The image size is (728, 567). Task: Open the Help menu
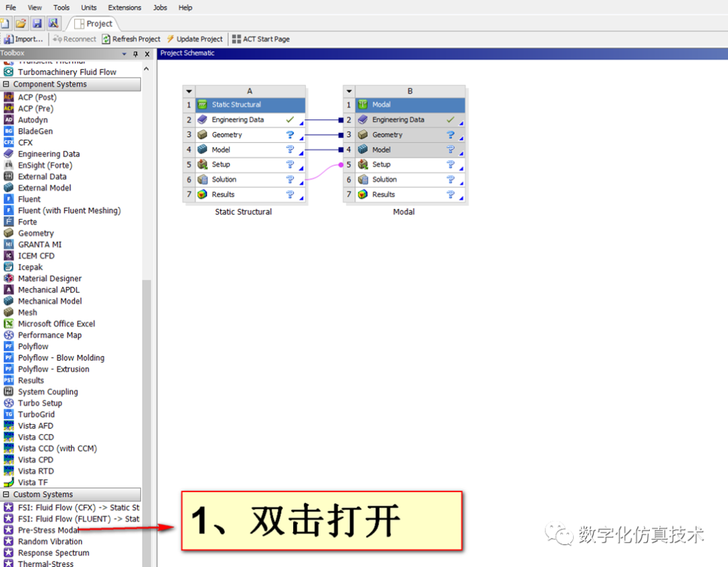tap(185, 7)
